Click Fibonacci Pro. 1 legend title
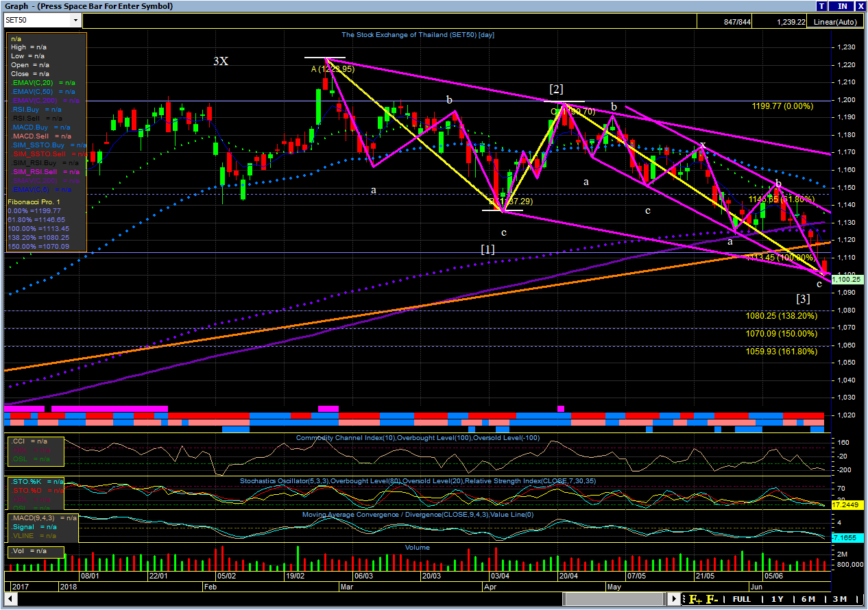868x610 pixels. 34,202
